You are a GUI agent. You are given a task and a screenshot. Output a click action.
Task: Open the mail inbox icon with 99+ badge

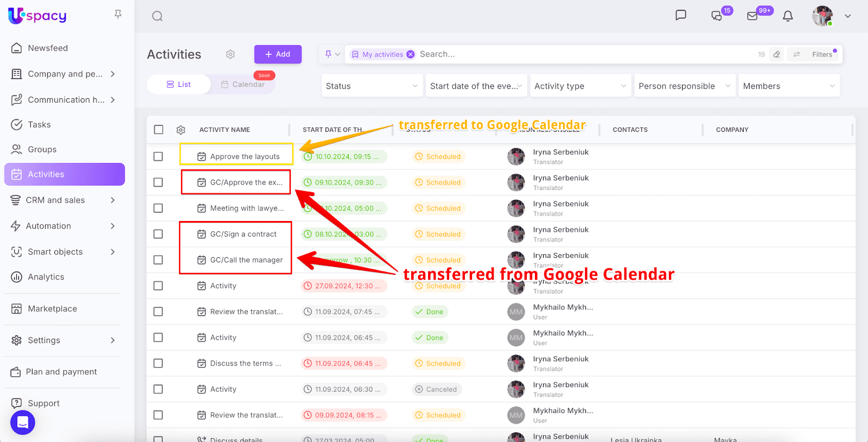[752, 16]
